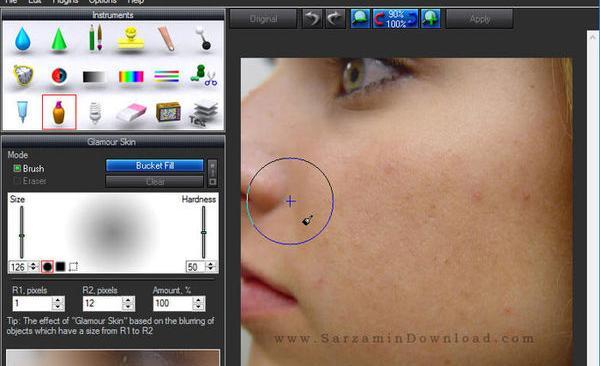
Task: Click the Glamour Skin panel title
Action: point(111,142)
